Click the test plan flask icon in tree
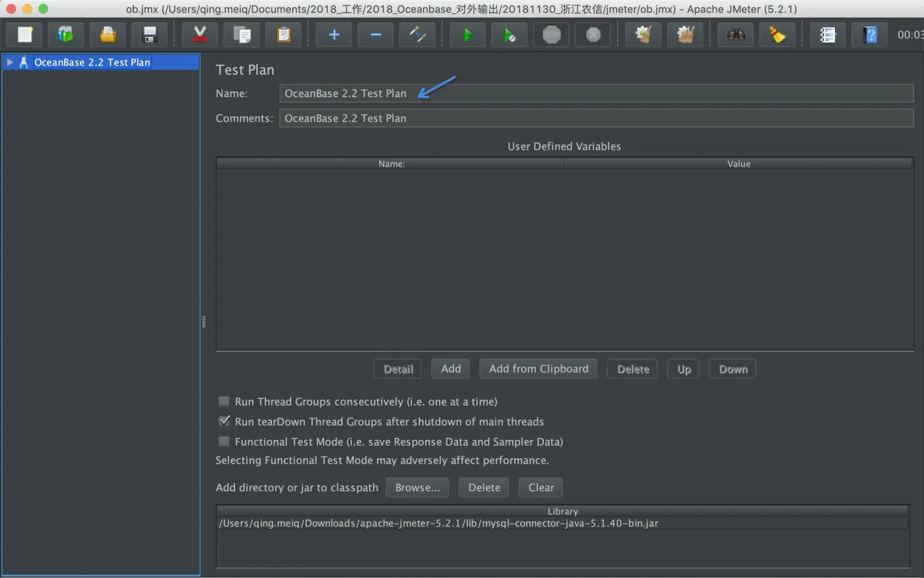 coord(24,62)
